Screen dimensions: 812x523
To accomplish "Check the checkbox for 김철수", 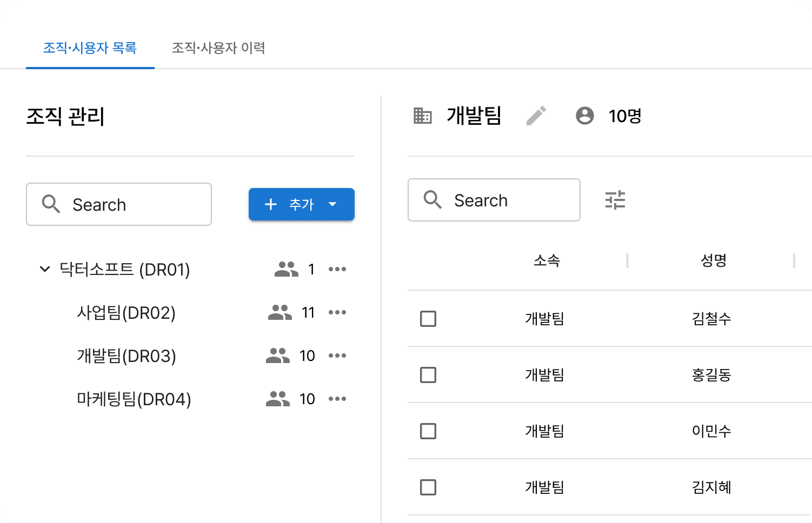I will [428, 319].
